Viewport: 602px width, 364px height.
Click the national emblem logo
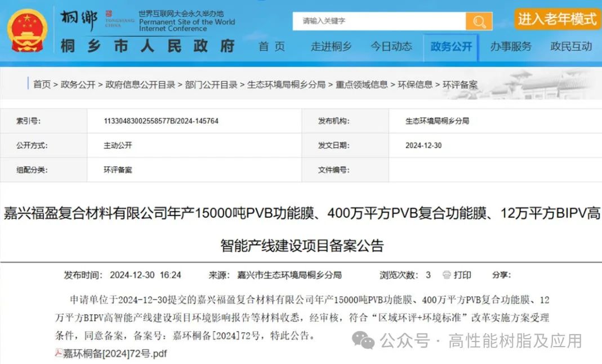click(x=27, y=31)
